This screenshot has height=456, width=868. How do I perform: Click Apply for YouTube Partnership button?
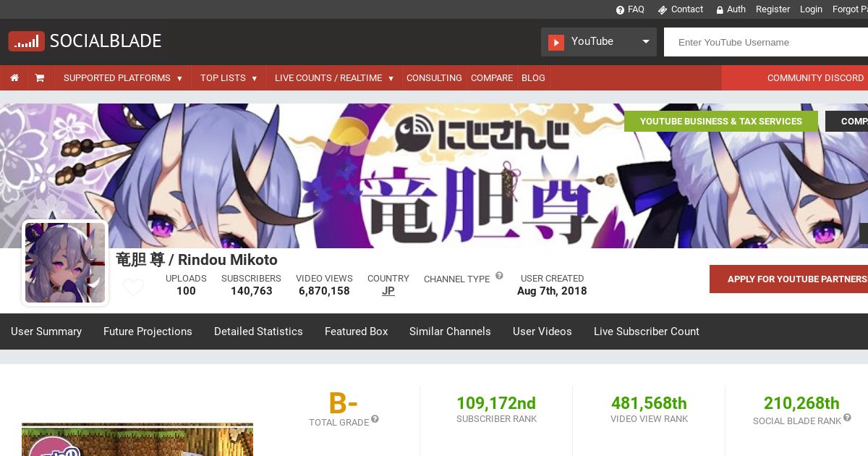(788, 279)
